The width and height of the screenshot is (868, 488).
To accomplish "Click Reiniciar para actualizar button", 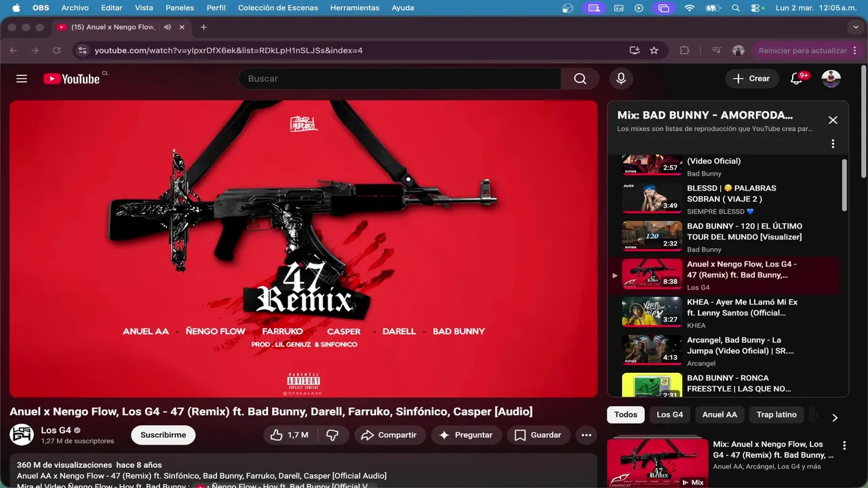I will 802,50.
